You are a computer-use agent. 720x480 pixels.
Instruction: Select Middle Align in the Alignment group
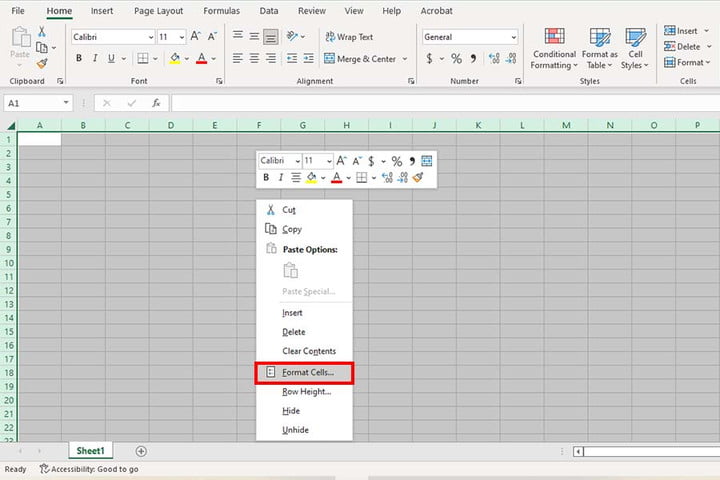[x=254, y=36]
